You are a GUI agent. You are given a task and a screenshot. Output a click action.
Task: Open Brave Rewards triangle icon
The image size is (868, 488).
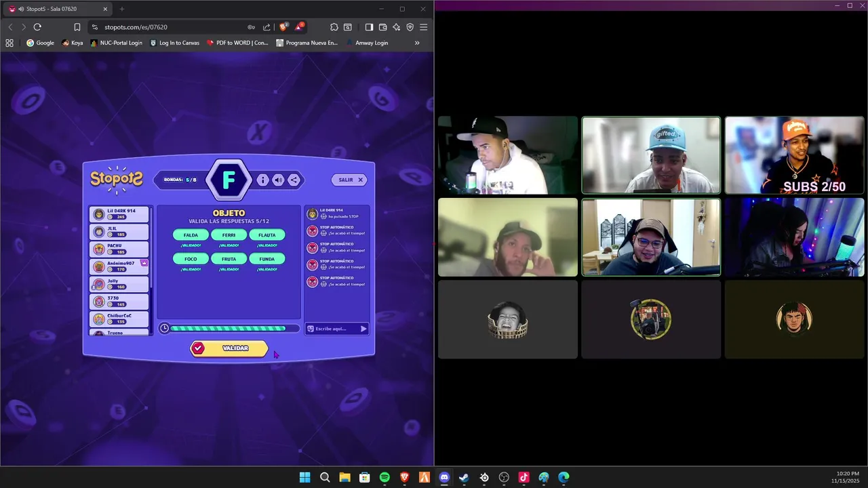click(299, 27)
